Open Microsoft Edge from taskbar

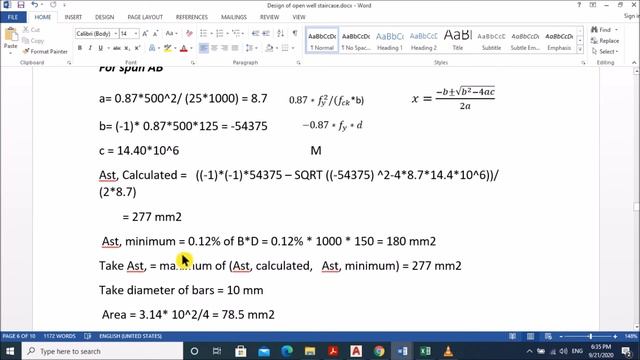287,351
